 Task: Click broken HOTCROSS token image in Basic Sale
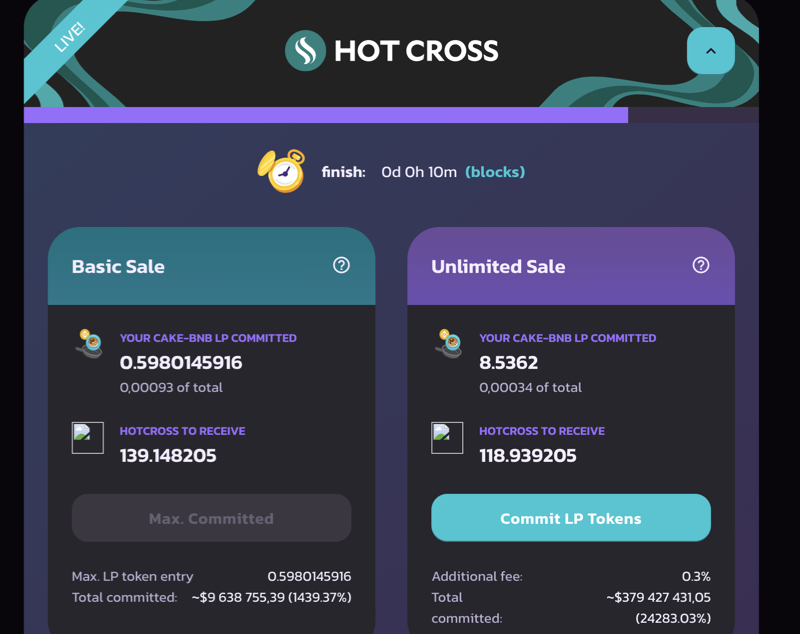click(x=87, y=438)
